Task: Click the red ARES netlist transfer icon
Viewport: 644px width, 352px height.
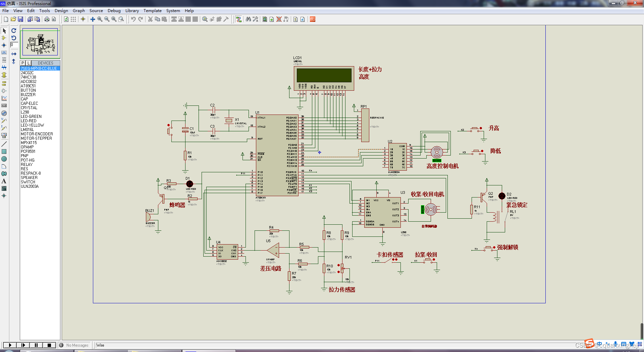Action: pyautogui.click(x=313, y=19)
